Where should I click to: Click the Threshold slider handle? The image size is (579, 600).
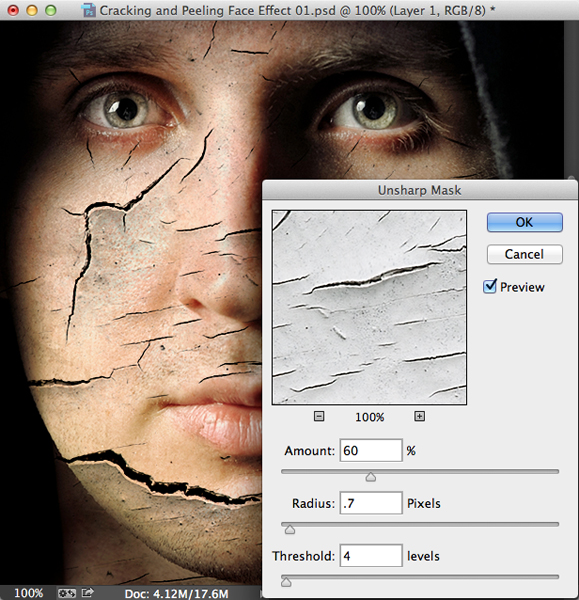click(286, 582)
